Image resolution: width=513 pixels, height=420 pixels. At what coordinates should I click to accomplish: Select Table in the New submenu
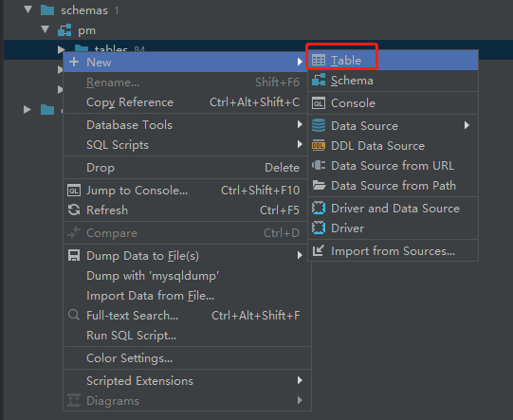point(393,60)
